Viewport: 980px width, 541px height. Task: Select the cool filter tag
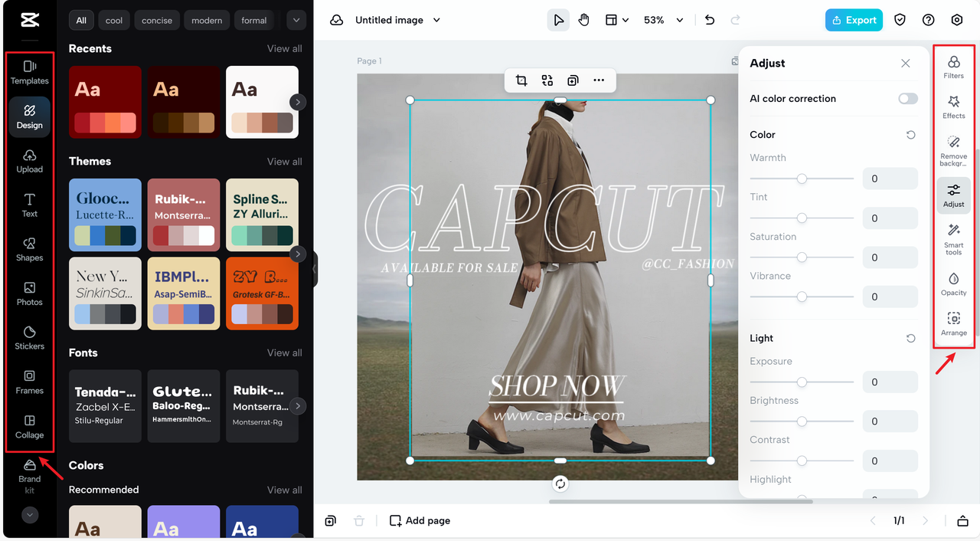114,20
